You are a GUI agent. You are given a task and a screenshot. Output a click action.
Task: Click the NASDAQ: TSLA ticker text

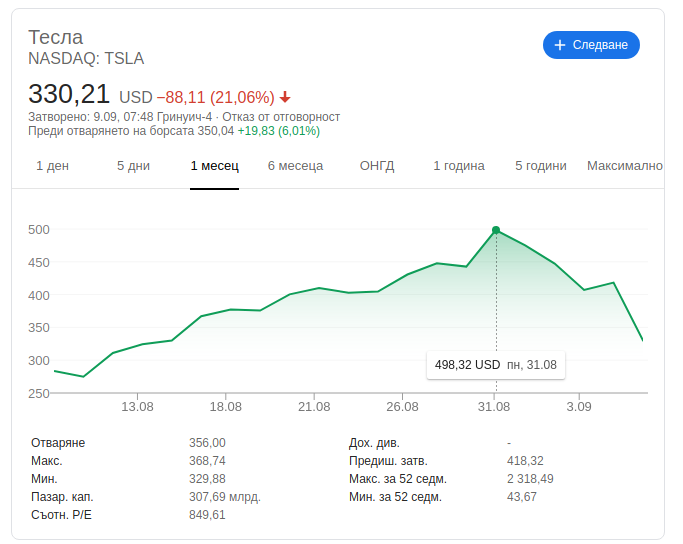[x=86, y=58]
